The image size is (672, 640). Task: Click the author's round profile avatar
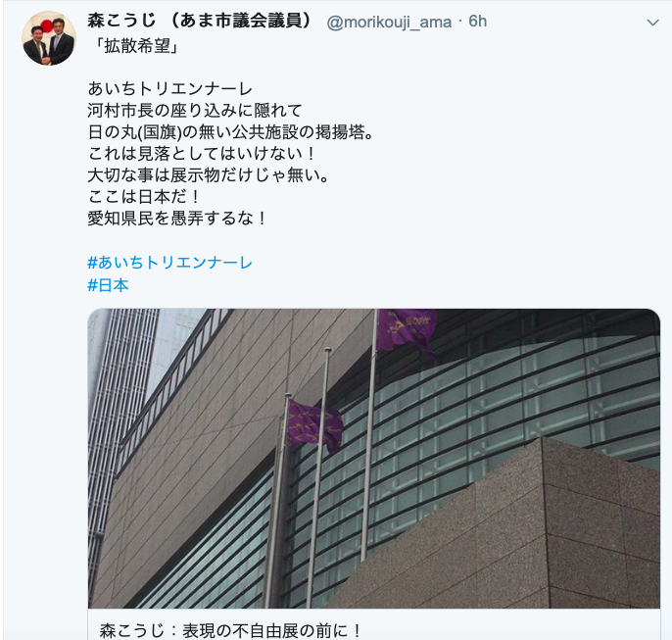pyautogui.click(x=49, y=38)
